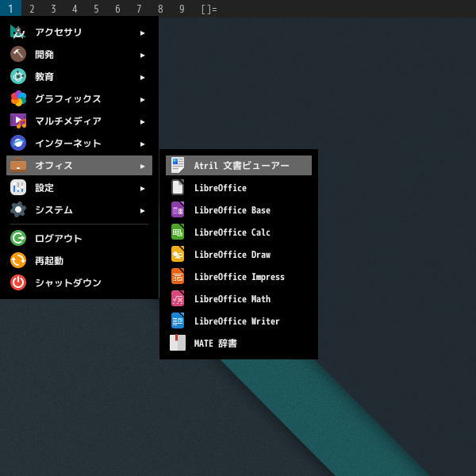
Task: Click the colorful グラフィックス icon
Action: (x=18, y=98)
